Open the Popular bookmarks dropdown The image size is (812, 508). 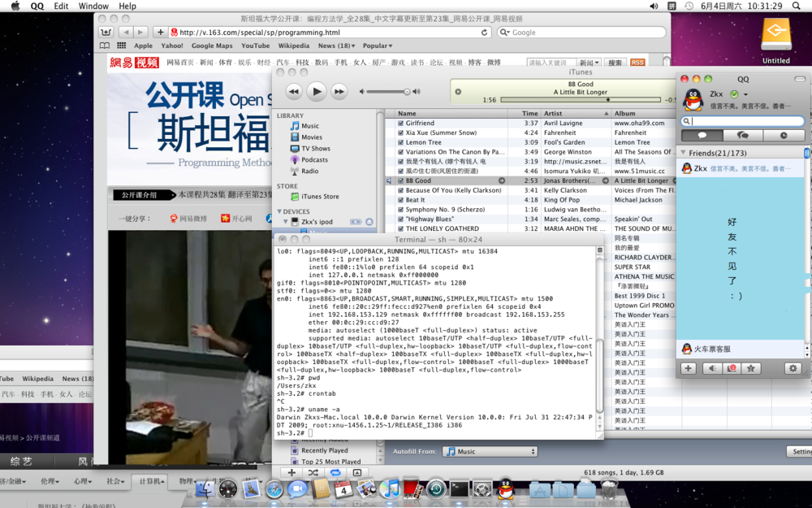(378, 46)
